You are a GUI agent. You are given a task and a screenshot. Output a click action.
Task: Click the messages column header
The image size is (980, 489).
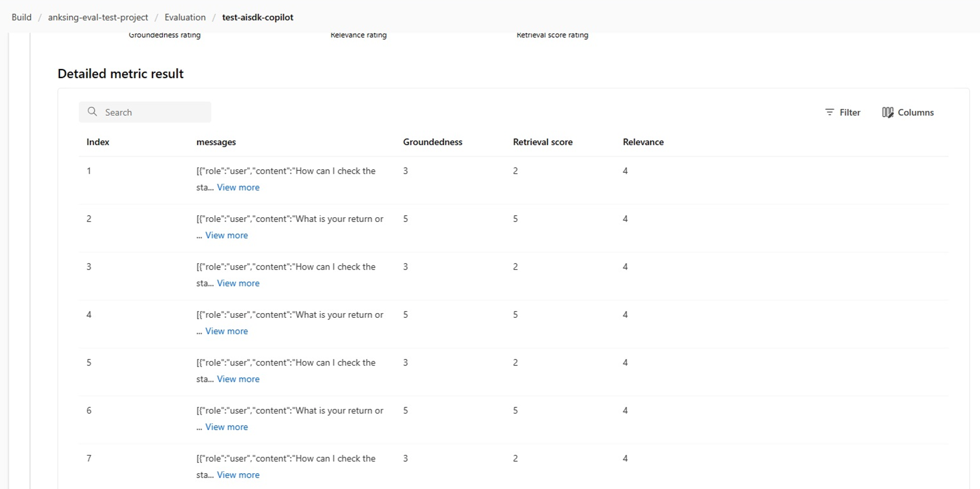[x=216, y=142]
